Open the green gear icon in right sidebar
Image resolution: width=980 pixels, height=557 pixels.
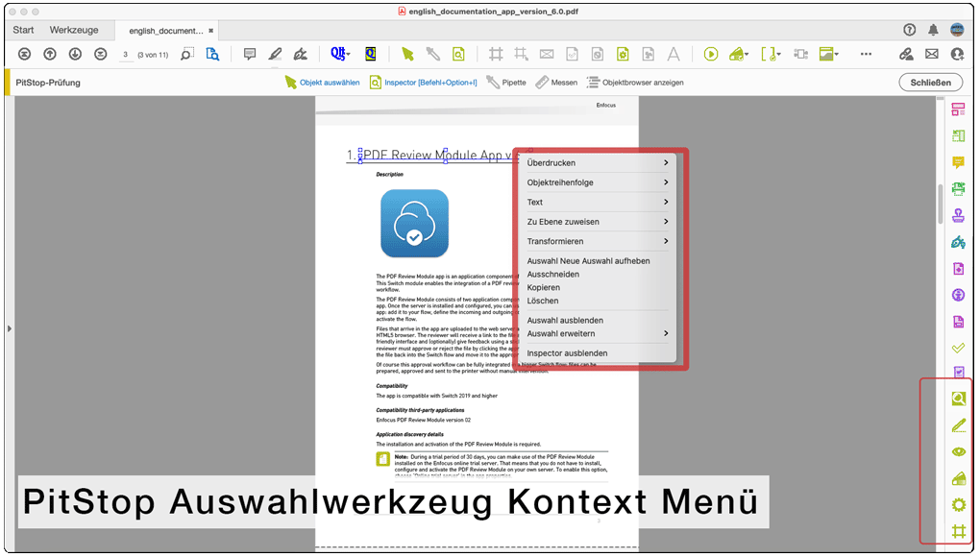coord(958,504)
